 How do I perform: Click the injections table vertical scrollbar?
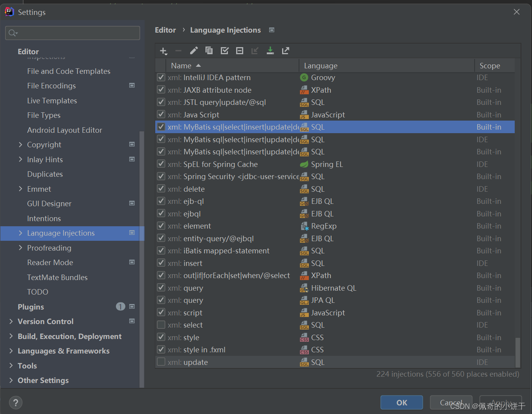pyautogui.click(x=518, y=352)
